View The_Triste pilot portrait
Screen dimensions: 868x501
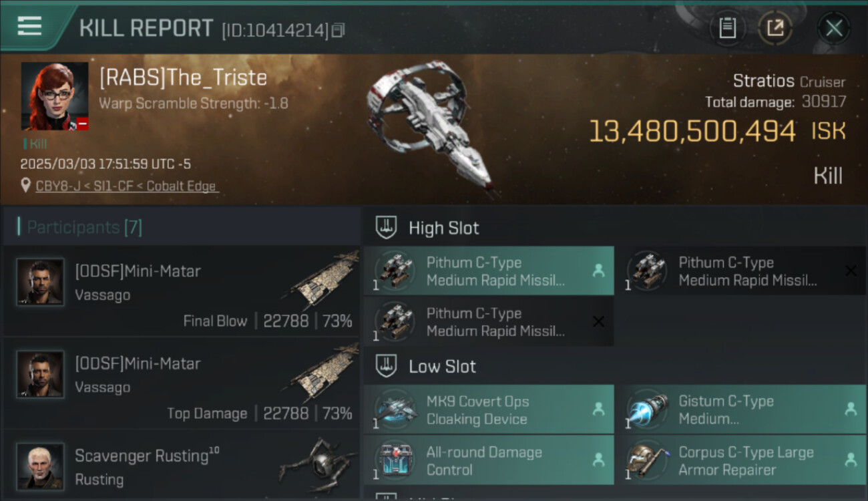55,97
